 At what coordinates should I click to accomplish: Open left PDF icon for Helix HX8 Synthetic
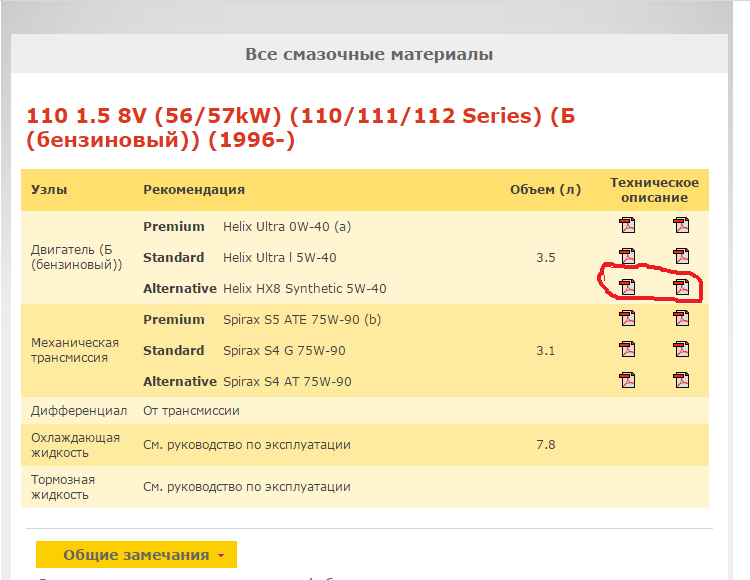click(627, 288)
